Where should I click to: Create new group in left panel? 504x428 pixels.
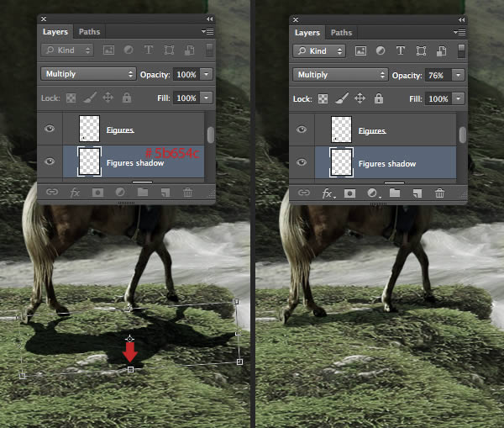(143, 192)
